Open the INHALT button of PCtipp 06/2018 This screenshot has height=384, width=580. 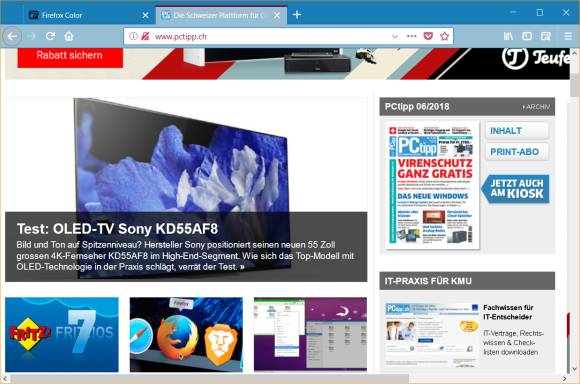click(517, 131)
